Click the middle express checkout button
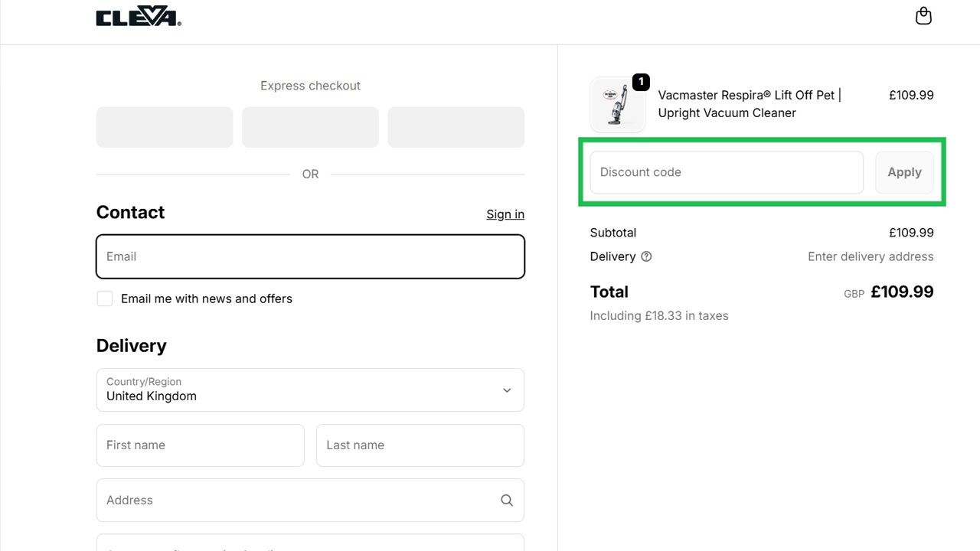The width and height of the screenshot is (980, 551). tap(310, 127)
